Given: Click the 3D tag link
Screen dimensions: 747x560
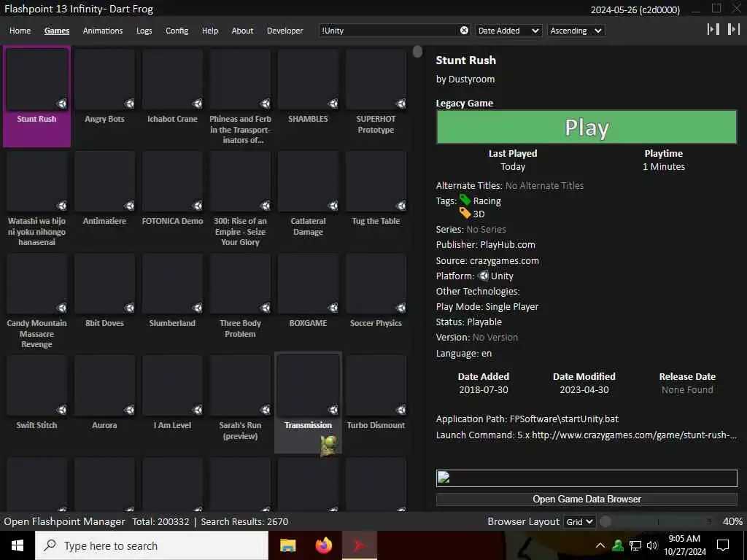Looking at the screenshot, I should click(x=479, y=214).
